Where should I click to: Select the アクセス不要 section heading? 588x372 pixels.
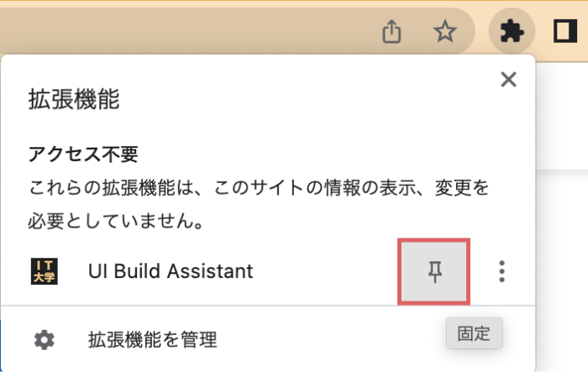pos(83,155)
